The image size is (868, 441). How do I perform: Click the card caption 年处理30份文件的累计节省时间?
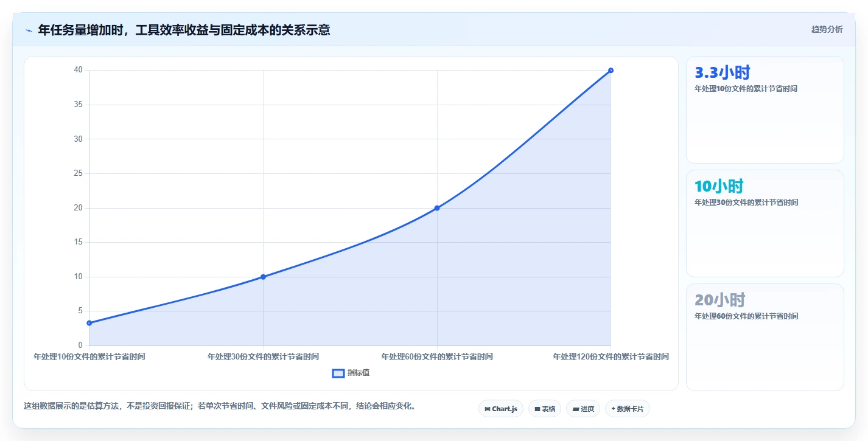pos(746,203)
